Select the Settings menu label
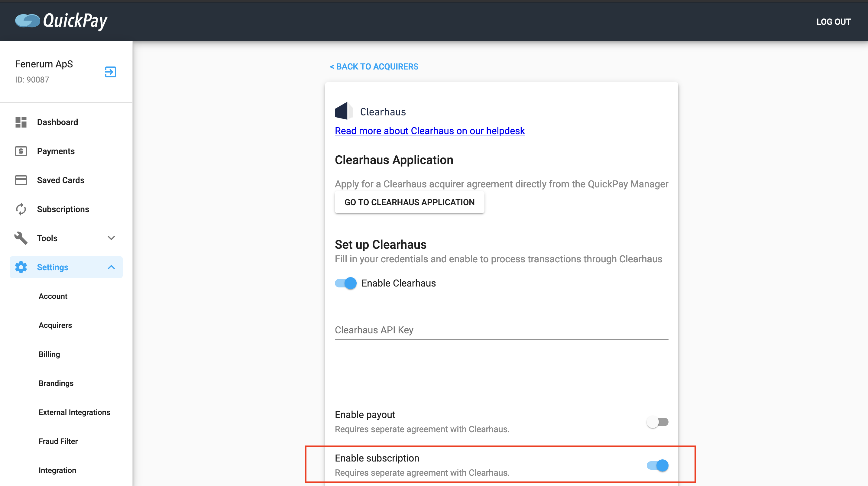868x486 pixels. tap(53, 267)
